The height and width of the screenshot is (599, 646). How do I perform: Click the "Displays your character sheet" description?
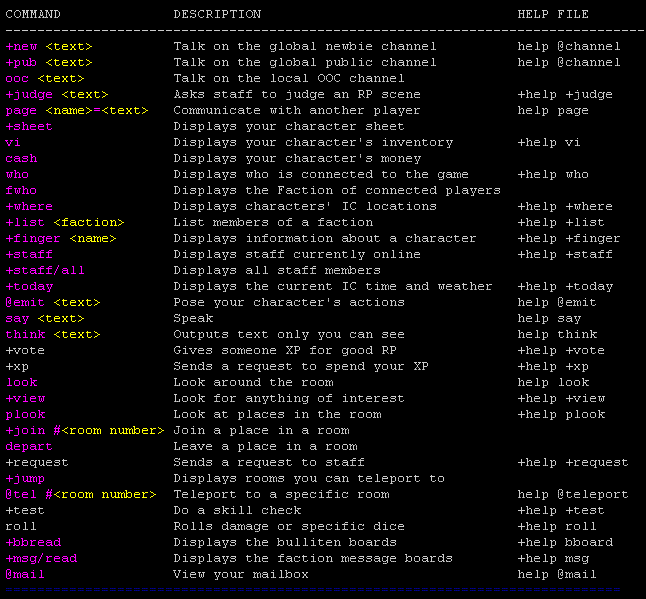coord(289,126)
